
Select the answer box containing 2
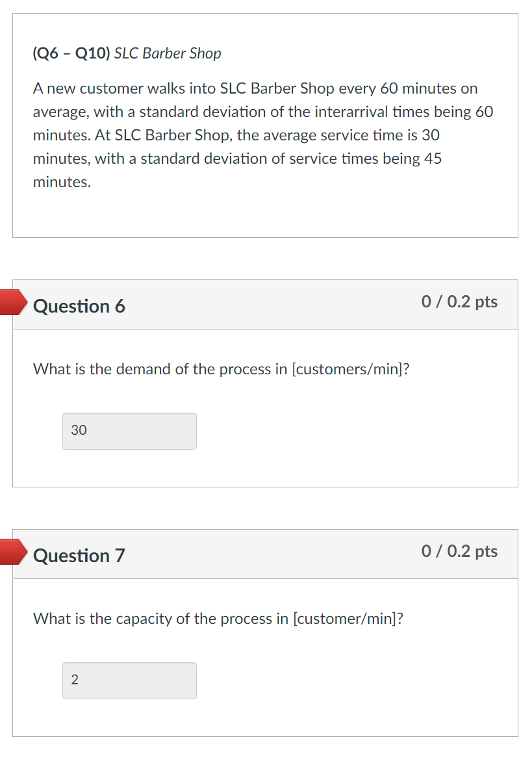pyautogui.click(x=129, y=680)
